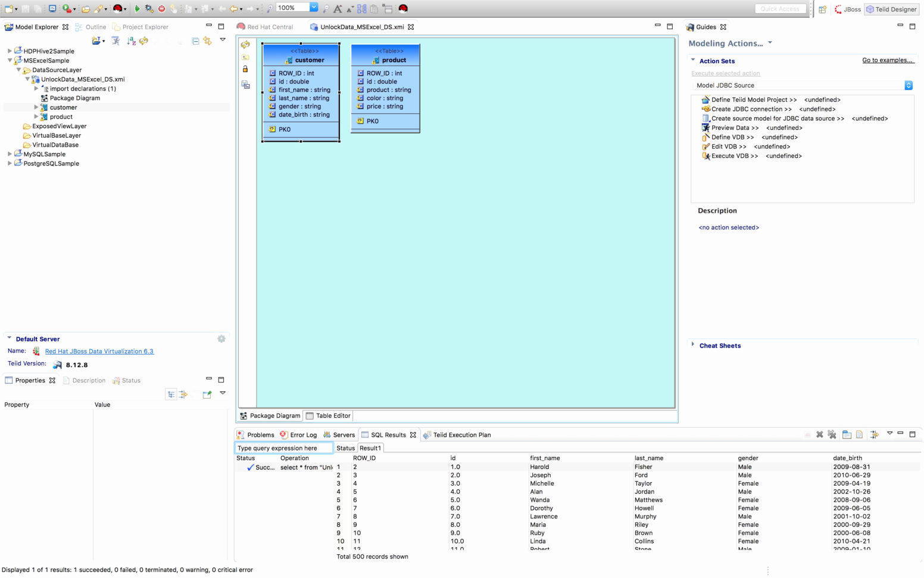924x578 pixels.
Task: Expand the Cheat Sheets section
Action: click(x=693, y=345)
